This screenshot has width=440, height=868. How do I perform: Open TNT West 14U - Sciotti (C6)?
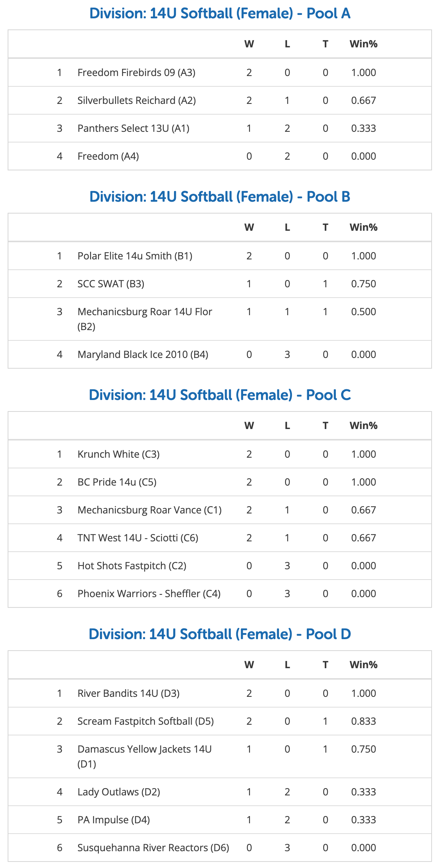[x=138, y=538]
